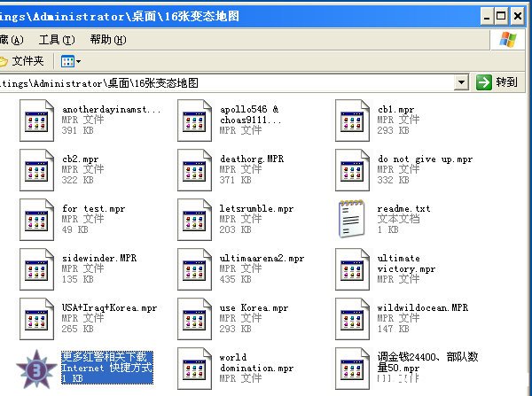
Task: Click the USA+Iraq+Korea.mpr file icon
Action: click(36, 319)
